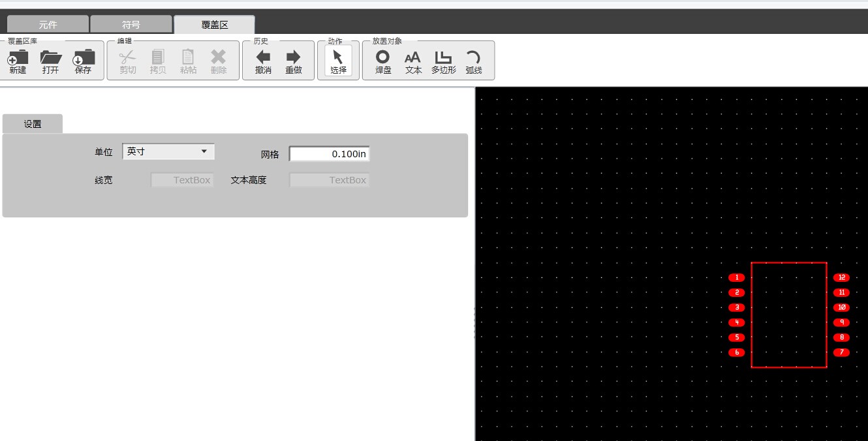Viewport: 868px width, 441px height.
Task: Switch to the 元件 tab
Action: (x=48, y=25)
